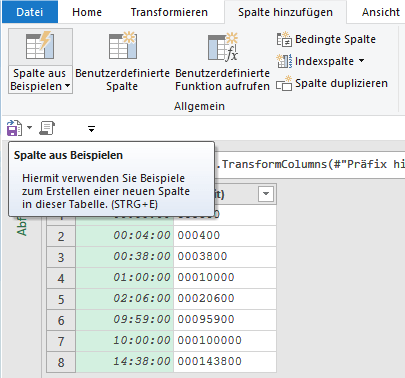Click the Benutzerdefinierte Spalte icon
Viewport: 405px width, 378px height.
click(x=123, y=46)
